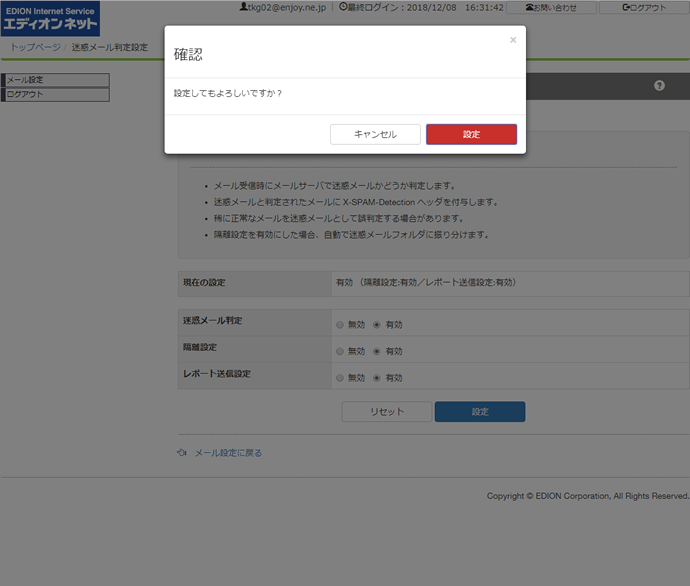Confirm with the red 設定 button
Viewport: 690px width, 586px height.
click(x=471, y=134)
